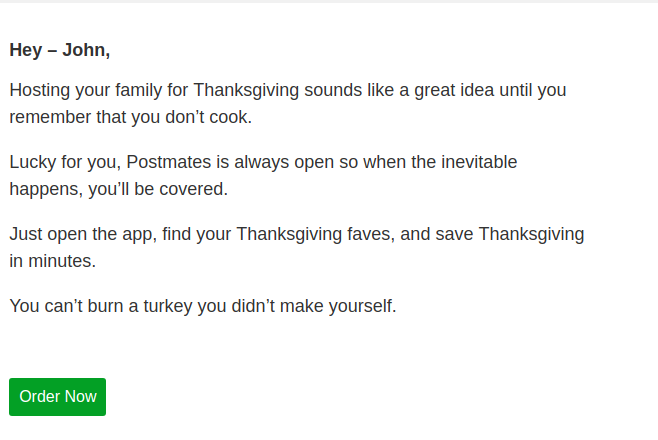Click the word "sounds" in first paragraph
The height and width of the screenshot is (440, 658).
(x=319, y=90)
